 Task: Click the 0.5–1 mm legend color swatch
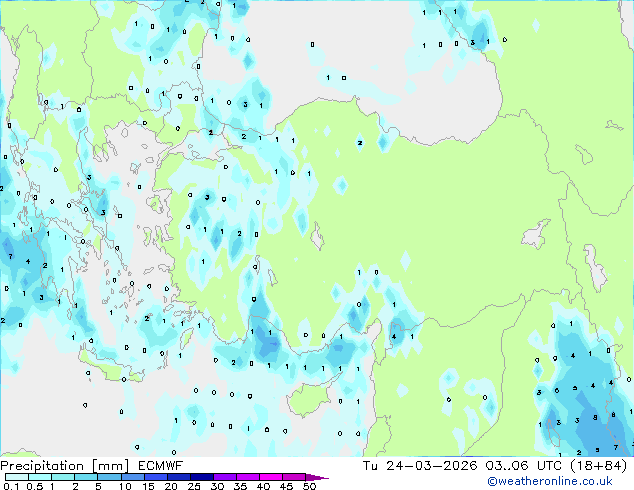(x=40, y=477)
